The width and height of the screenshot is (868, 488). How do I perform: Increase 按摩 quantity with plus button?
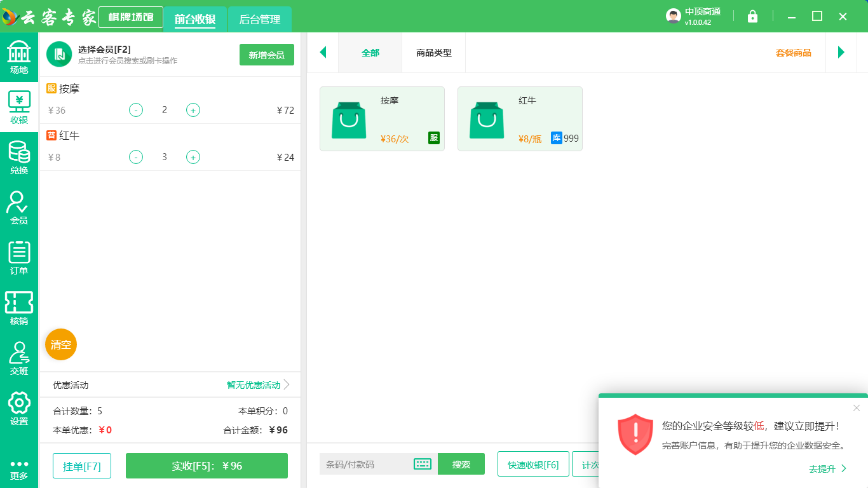tap(193, 110)
